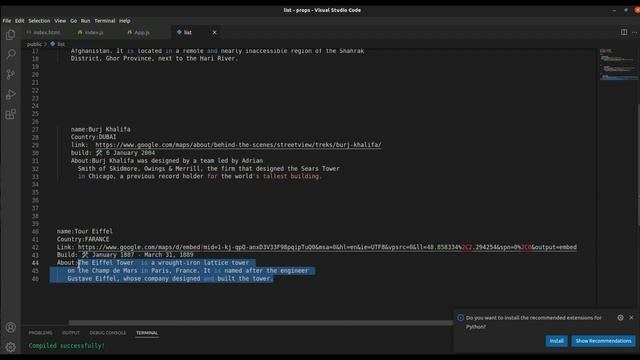Open the Explorer view in activity bar

pos(11,35)
